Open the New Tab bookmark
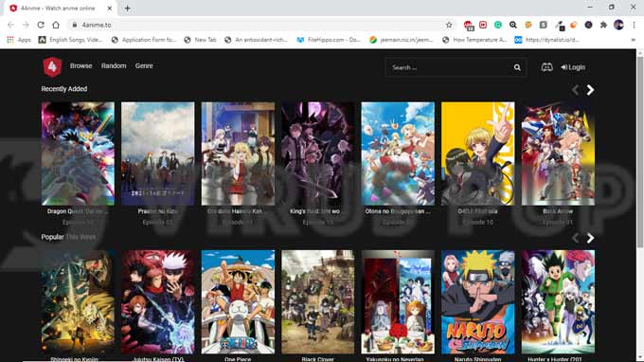 tap(200, 40)
